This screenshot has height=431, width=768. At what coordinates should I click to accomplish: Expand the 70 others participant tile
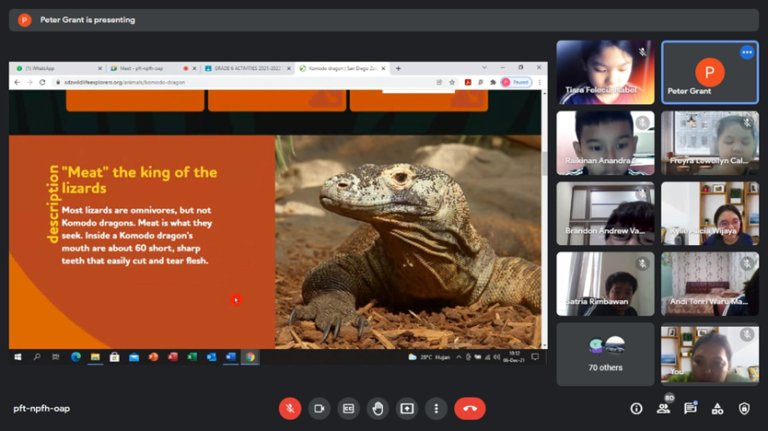pyautogui.click(x=606, y=353)
